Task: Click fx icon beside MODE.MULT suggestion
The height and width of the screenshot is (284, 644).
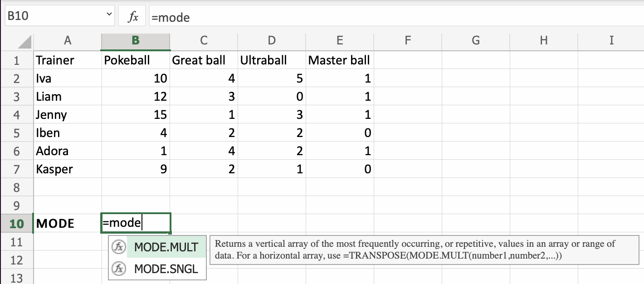Action: tap(118, 247)
